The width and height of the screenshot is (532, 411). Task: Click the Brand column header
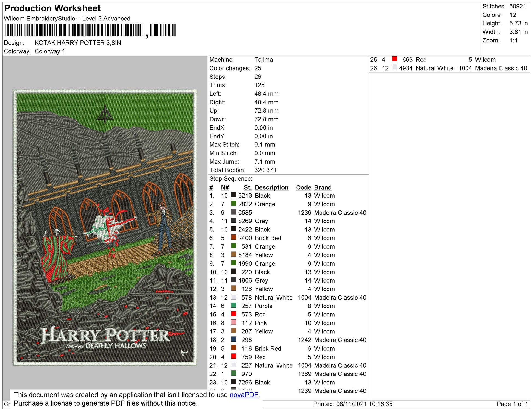pos(323,187)
